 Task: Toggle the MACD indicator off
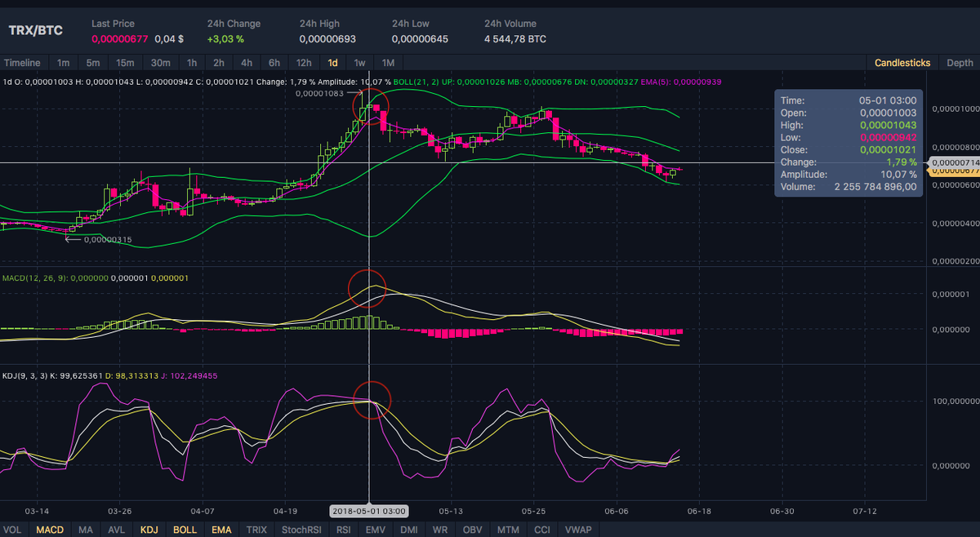coord(49,530)
